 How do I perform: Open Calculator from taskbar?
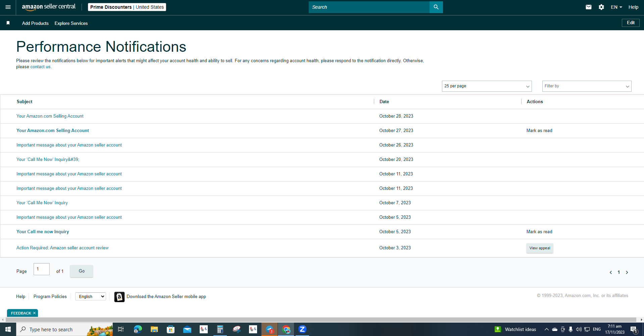[x=220, y=329]
